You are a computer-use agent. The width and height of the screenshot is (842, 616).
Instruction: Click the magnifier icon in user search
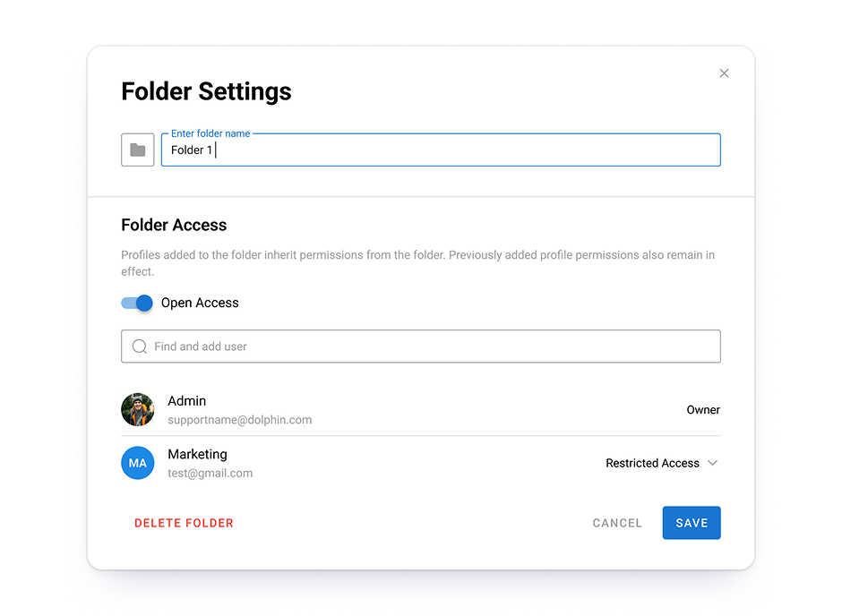click(x=139, y=346)
